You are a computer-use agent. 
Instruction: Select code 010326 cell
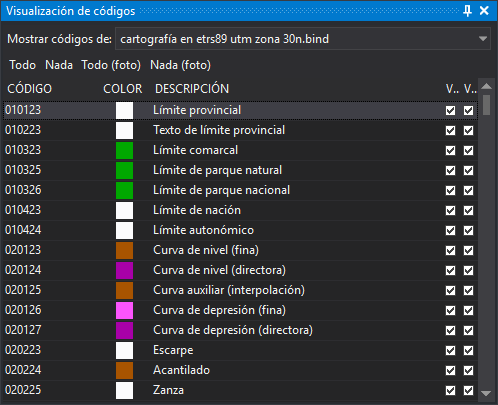[x=23, y=190]
